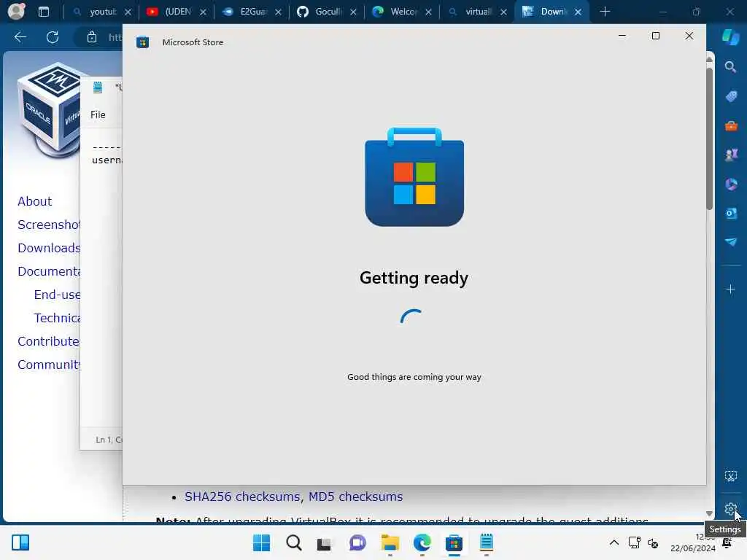Open taskbar Search
747x560 pixels.
coord(293,542)
